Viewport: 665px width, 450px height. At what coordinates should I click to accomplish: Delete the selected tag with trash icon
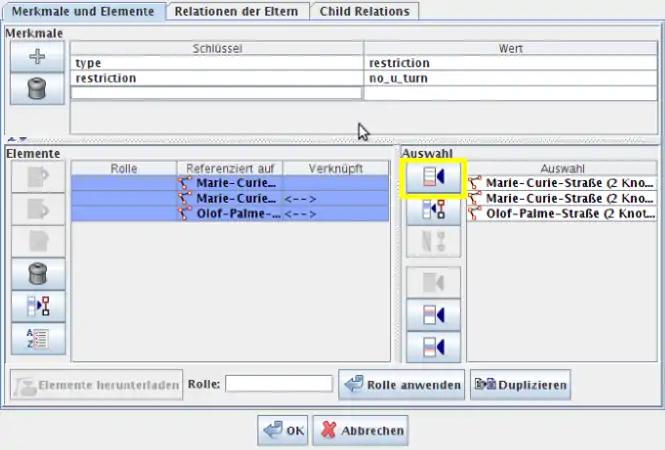(x=36, y=90)
